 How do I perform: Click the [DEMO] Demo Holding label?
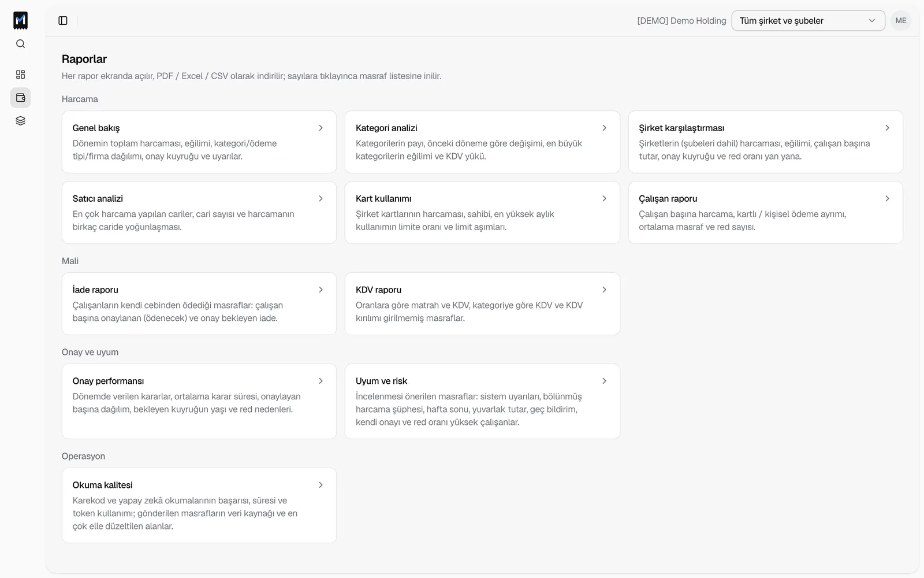click(x=681, y=21)
